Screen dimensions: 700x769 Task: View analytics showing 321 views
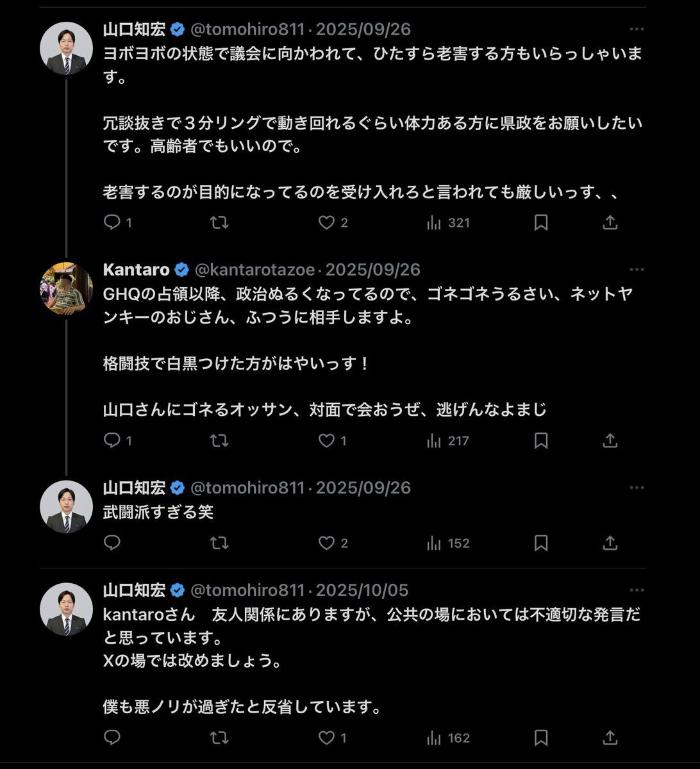(x=449, y=222)
